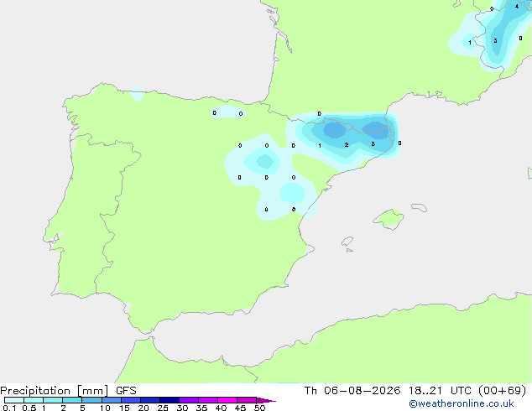Viewport: 532px width, 411px height.
Task: Click the forecast date 'Th 06-08-2026'
Action: [x=352, y=391]
